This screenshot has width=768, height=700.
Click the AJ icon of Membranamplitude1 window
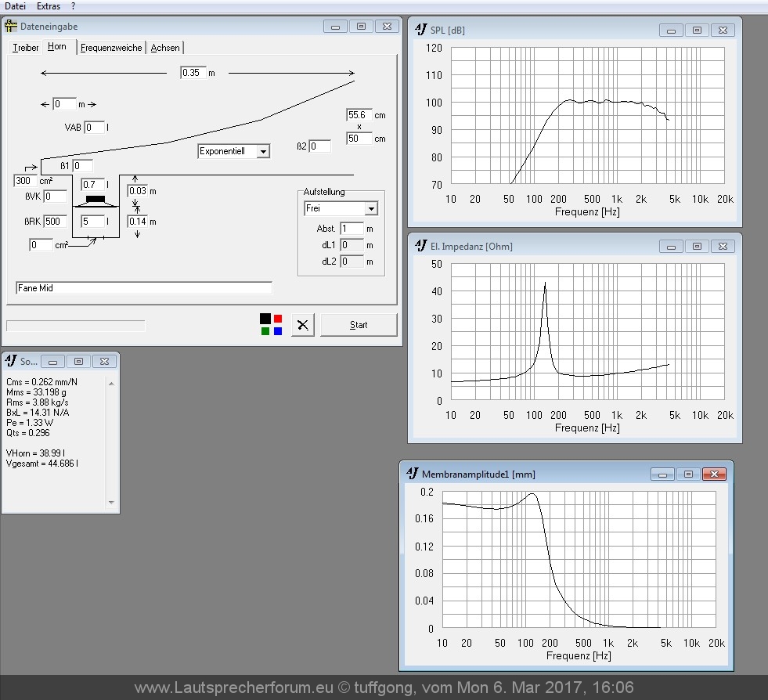412,474
